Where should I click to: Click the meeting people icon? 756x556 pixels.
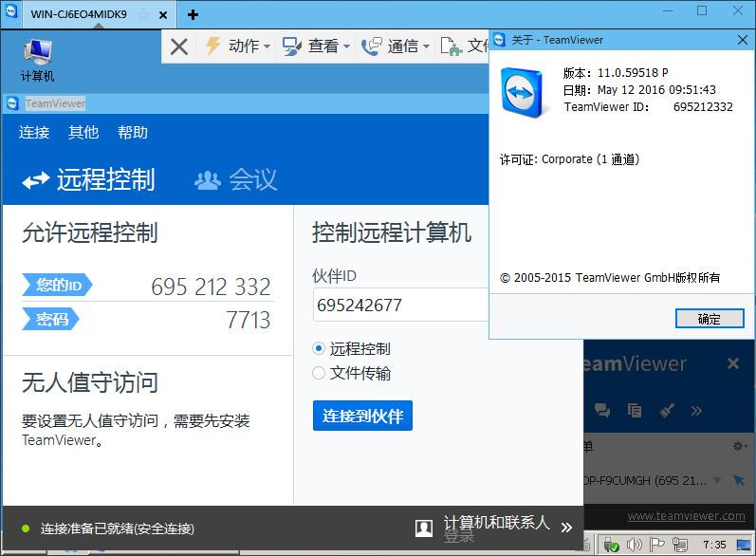pos(208,180)
